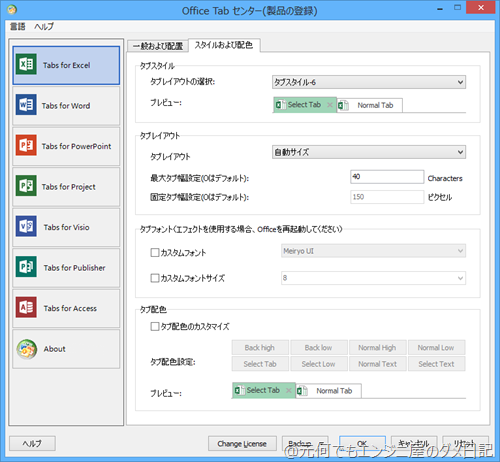Click the ピクセル unit label
This screenshot has width=500, height=462.
tap(440, 197)
